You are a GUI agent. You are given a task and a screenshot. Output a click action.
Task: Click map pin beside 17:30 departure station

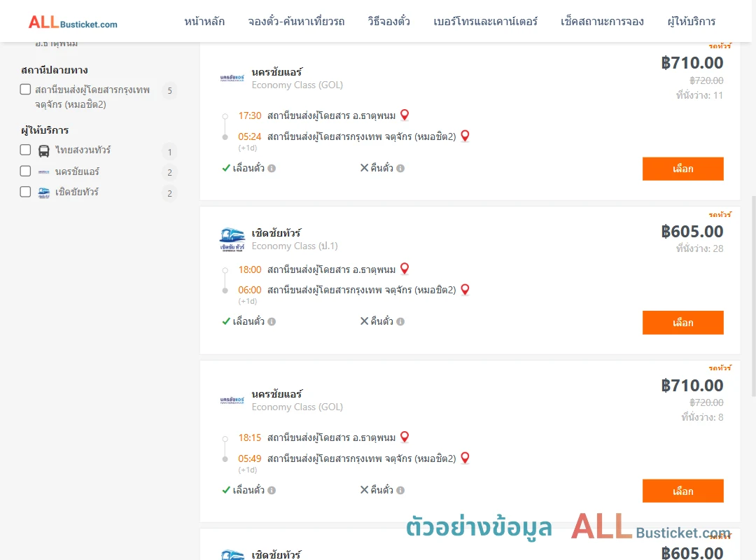405,115
